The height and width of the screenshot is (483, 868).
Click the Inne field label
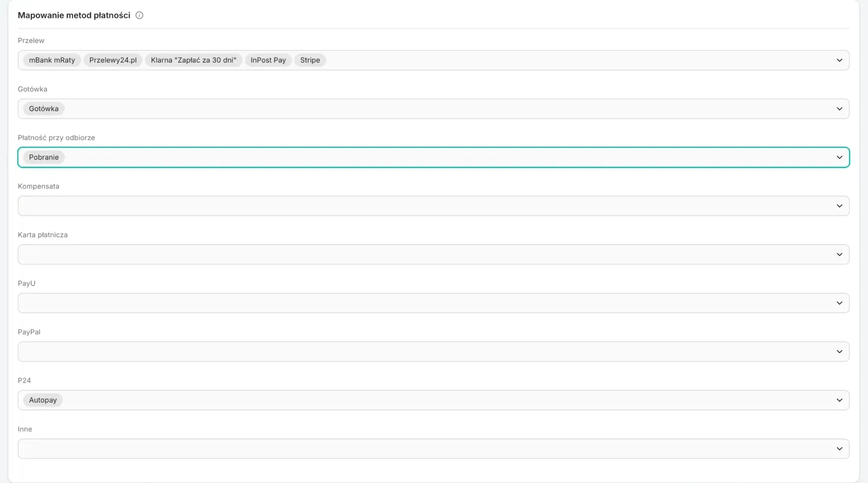click(x=25, y=429)
